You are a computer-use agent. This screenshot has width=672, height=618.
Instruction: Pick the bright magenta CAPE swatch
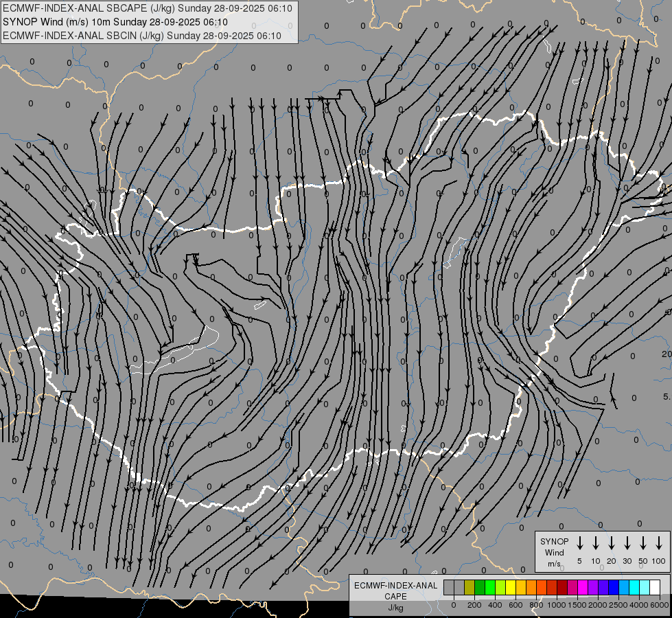point(583,588)
